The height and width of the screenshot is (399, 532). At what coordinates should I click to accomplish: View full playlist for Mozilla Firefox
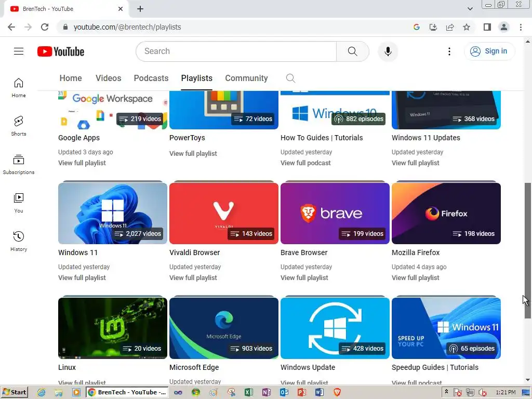(415, 277)
